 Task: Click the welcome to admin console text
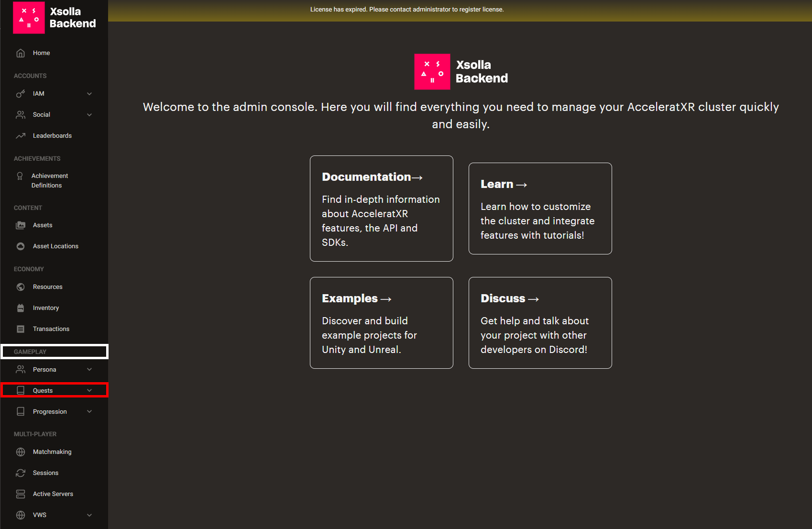click(x=461, y=115)
